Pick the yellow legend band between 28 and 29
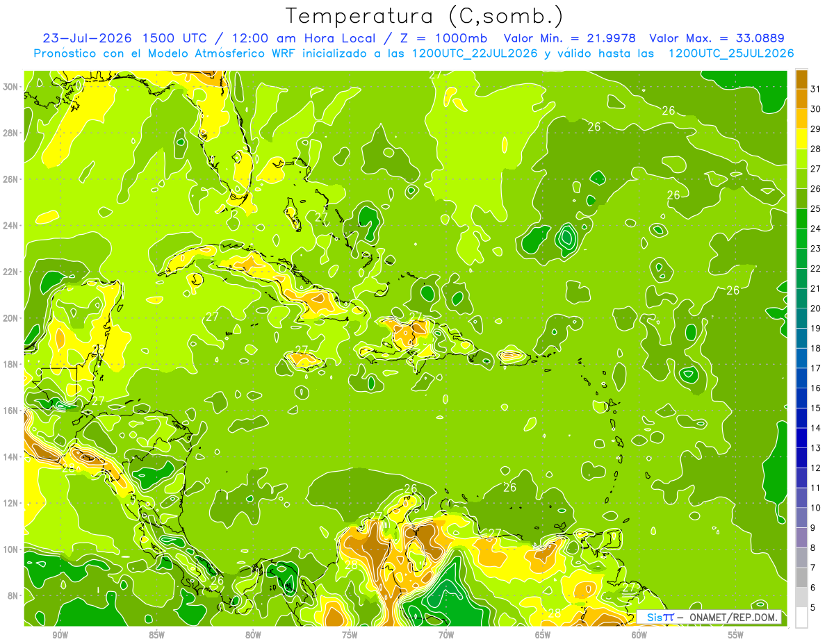The image size is (834, 644). [801, 139]
